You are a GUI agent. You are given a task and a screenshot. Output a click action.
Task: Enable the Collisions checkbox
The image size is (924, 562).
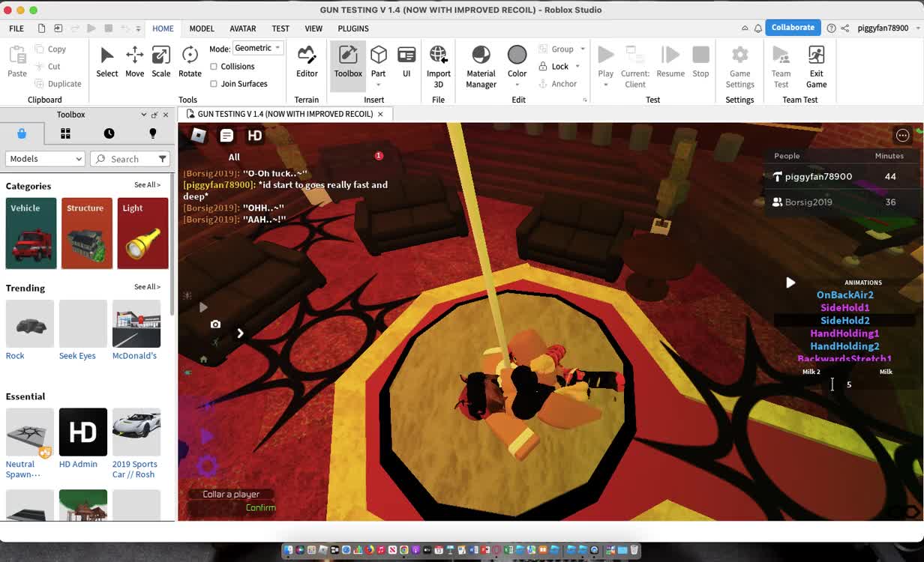coord(214,67)
